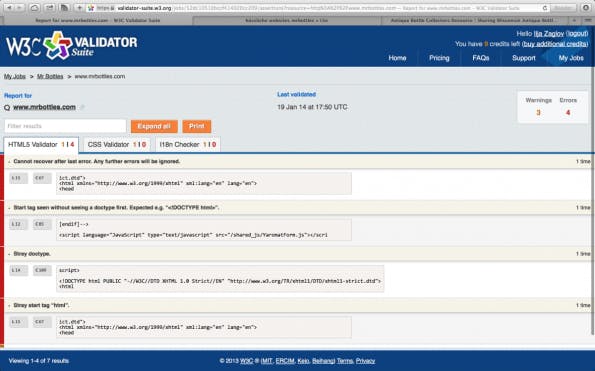
Task: Click the www.mrbottles.com report title link
Action: [x=44, y=107]
